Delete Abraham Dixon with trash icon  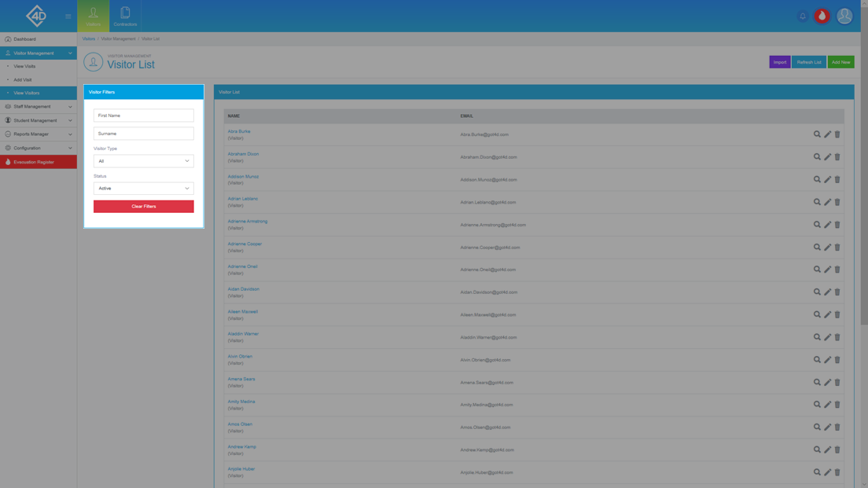pos(837,157)
